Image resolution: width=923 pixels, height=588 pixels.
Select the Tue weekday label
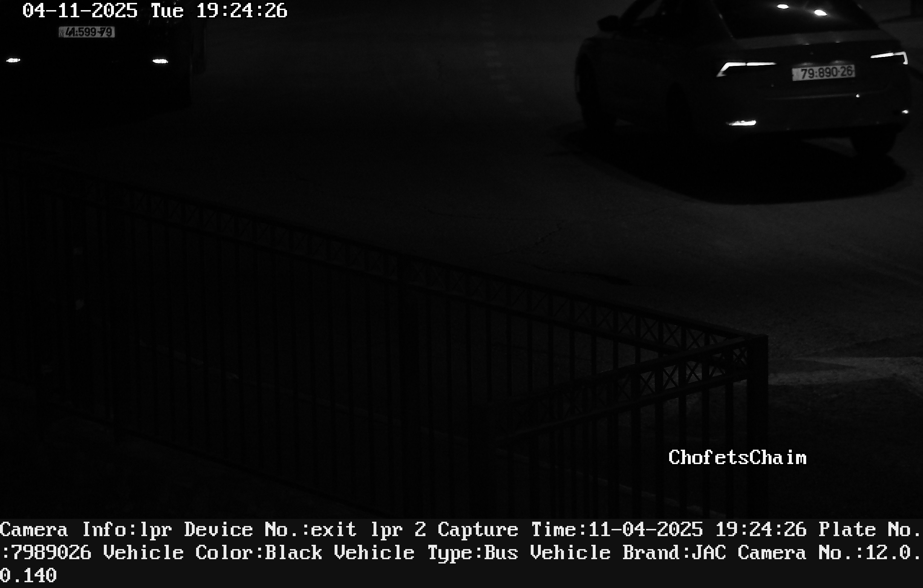click(167, 10)
